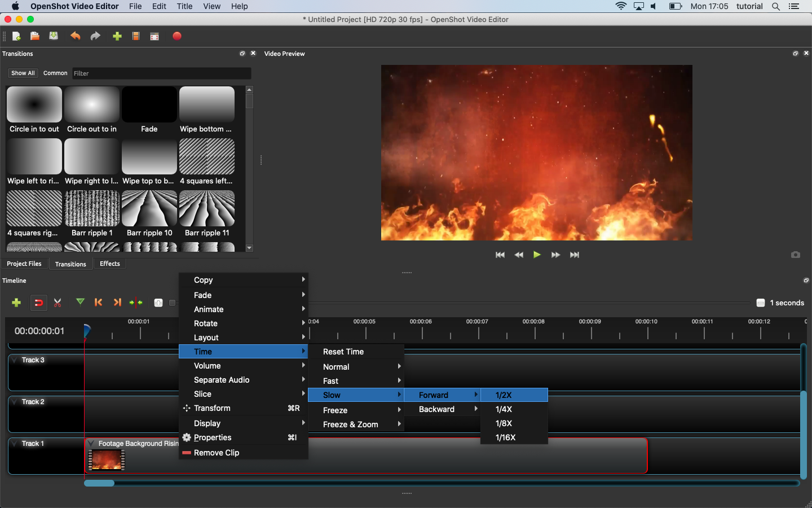This screenshot has width=812, height=508.
Task: Open the clip's dropdown arrow on Track 1
Action: (91, 444)
